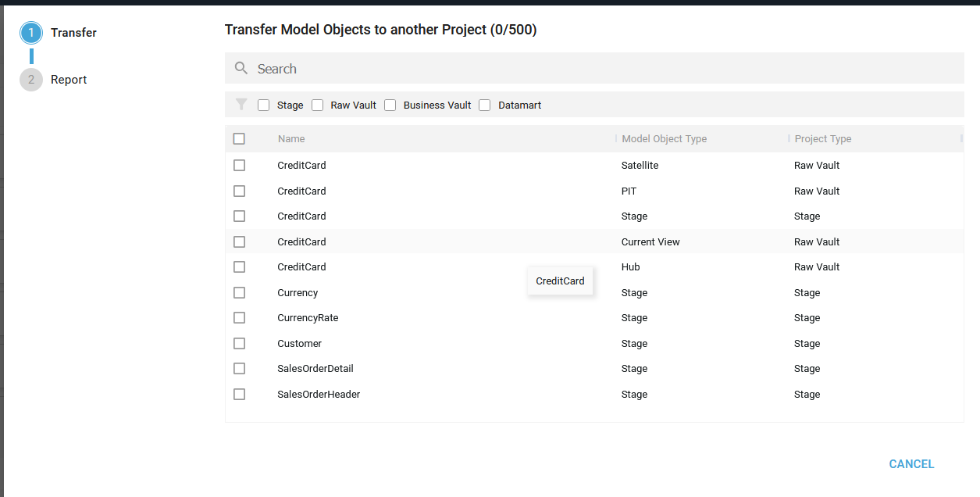Viewport: 980px width, 497px height.
Task: Toggle the select-all header checkbox
Action: point(239,139)
